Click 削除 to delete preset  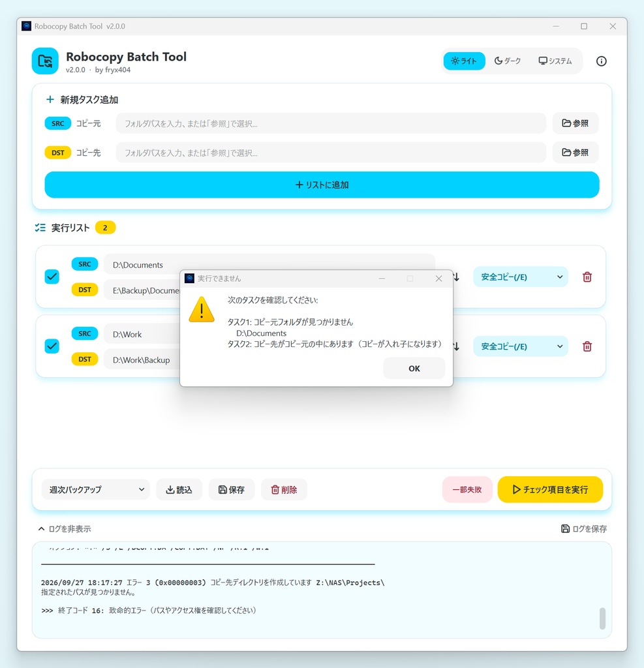pyautogui.click(x=284, y=489)
